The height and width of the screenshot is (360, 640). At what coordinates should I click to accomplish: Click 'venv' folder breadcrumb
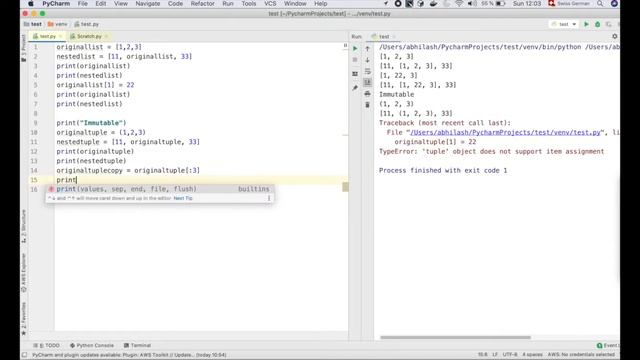58,24
